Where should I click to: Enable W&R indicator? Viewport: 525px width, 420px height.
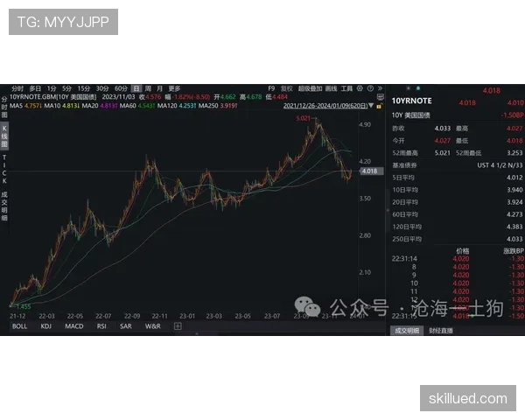point(152,326)
